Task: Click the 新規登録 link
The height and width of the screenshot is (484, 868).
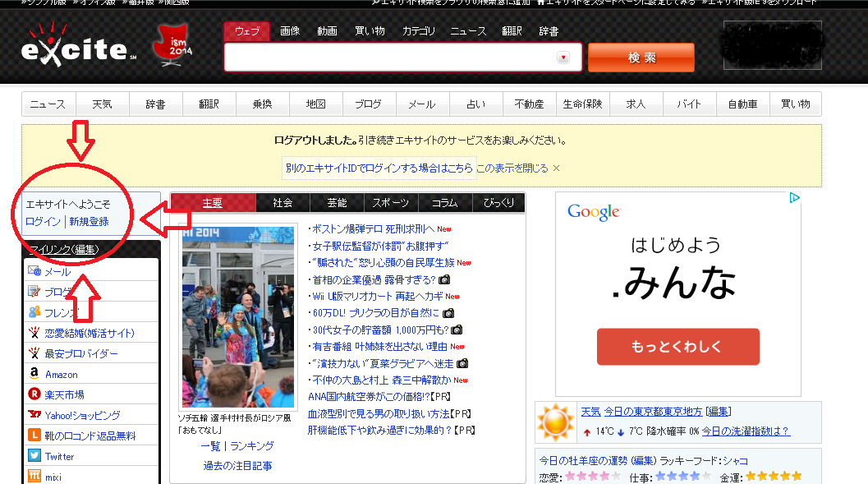Action: pos(89,222)
